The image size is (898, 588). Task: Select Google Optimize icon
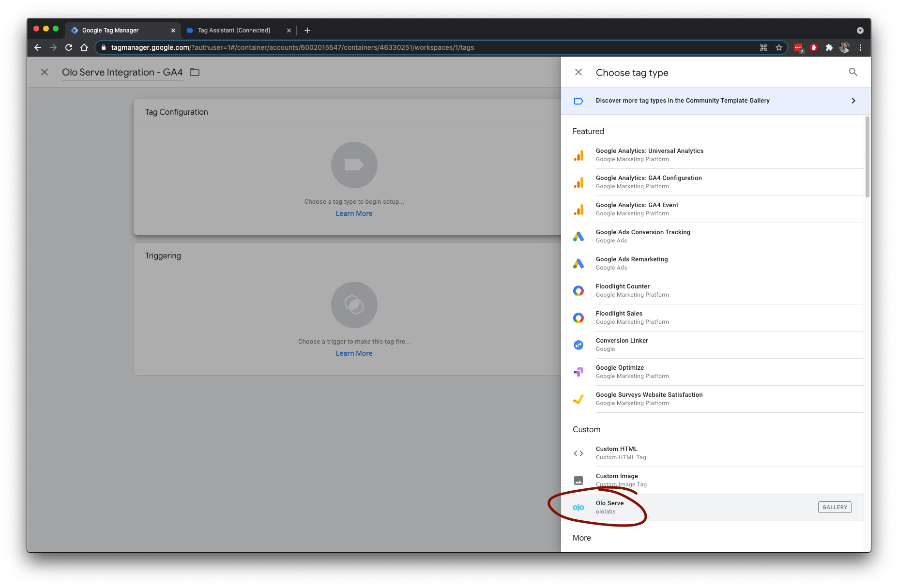pos(578,372)
